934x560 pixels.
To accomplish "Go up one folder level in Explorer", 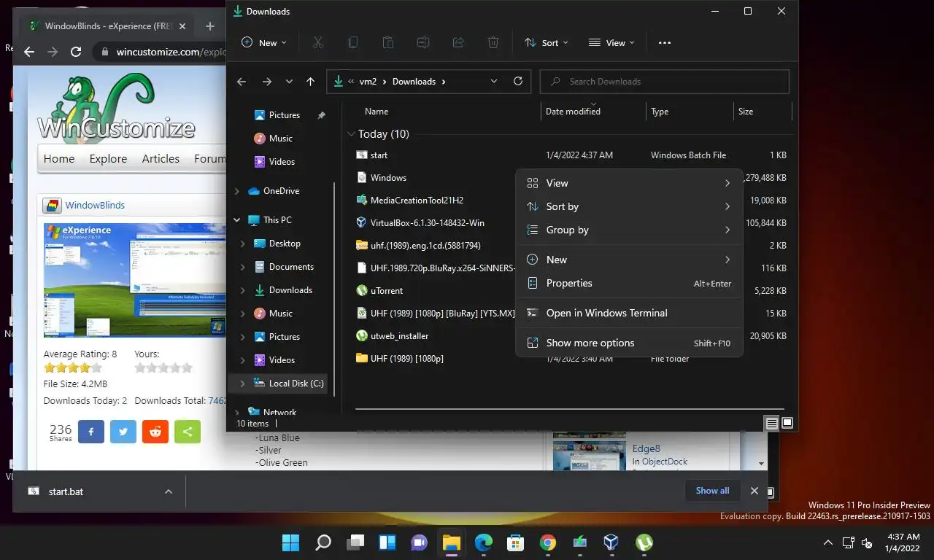I will (x=311, y=82).
